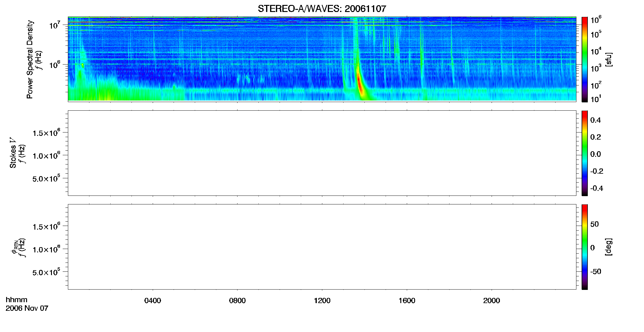644x332 pixels.
Task: Click the 1.0×10^6 tick on Stokes V axis
Action: click(x=46, y=156)
